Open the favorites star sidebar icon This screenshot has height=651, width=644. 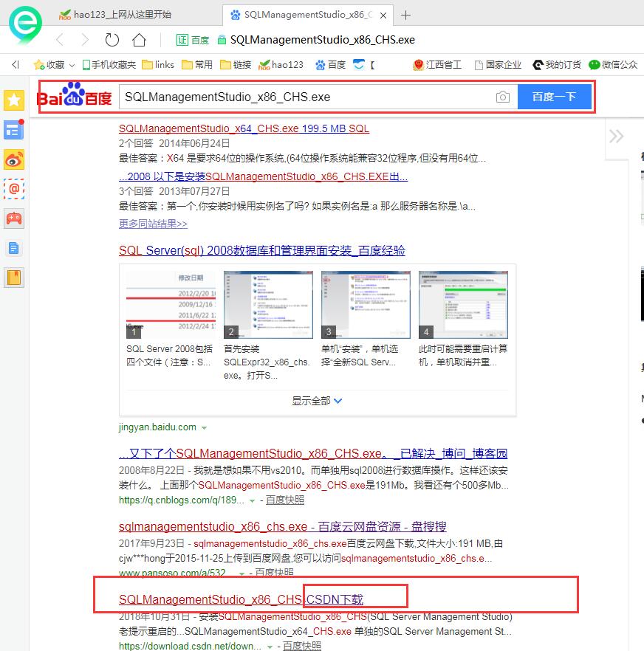point(13,100)
